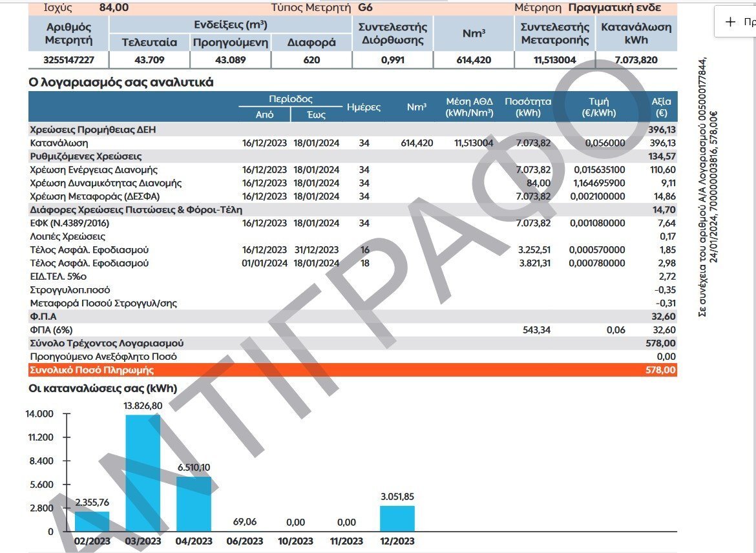
Task: Click the 14.000 y-axis label
Action: [x=41, y=414]
